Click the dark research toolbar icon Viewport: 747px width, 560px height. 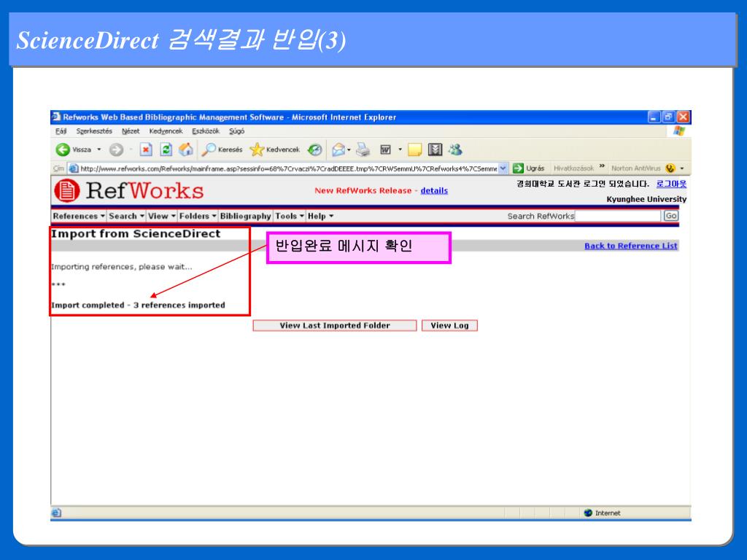[435, 149]
